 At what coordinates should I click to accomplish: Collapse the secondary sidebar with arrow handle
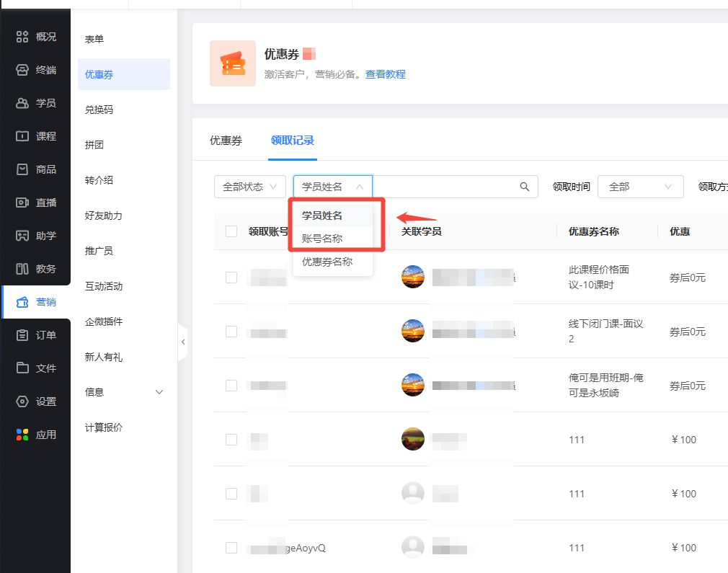(x=183, y=342)
